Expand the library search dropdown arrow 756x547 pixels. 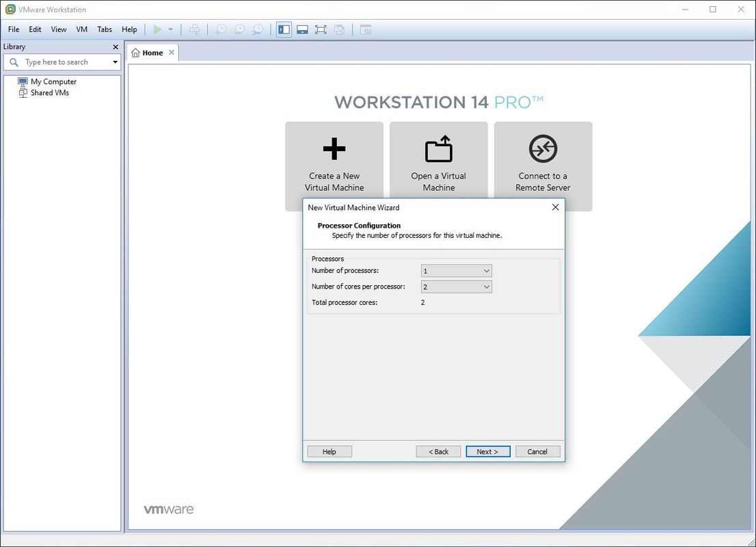point(116,62)
